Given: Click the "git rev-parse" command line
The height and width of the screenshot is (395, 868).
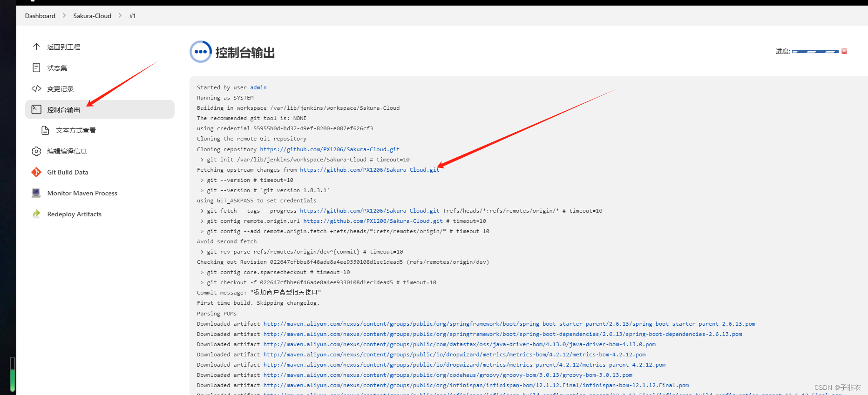Looking at the screenshot, I should tap(302, 252).
